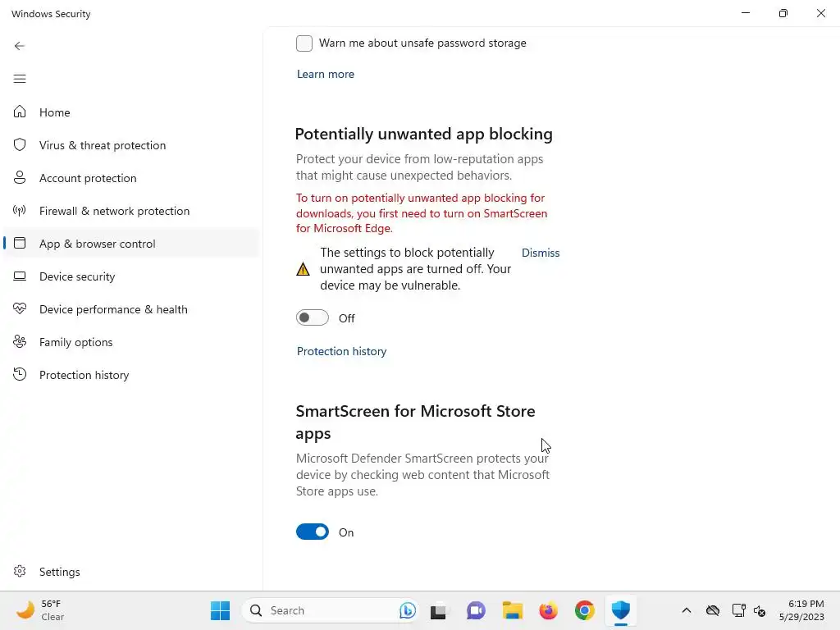
Task: Open the hamburger navigation menu
Action: pos(20,79)
